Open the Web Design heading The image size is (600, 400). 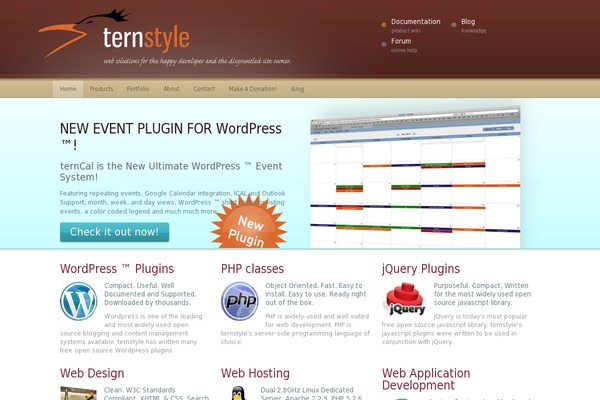point(92,373)
